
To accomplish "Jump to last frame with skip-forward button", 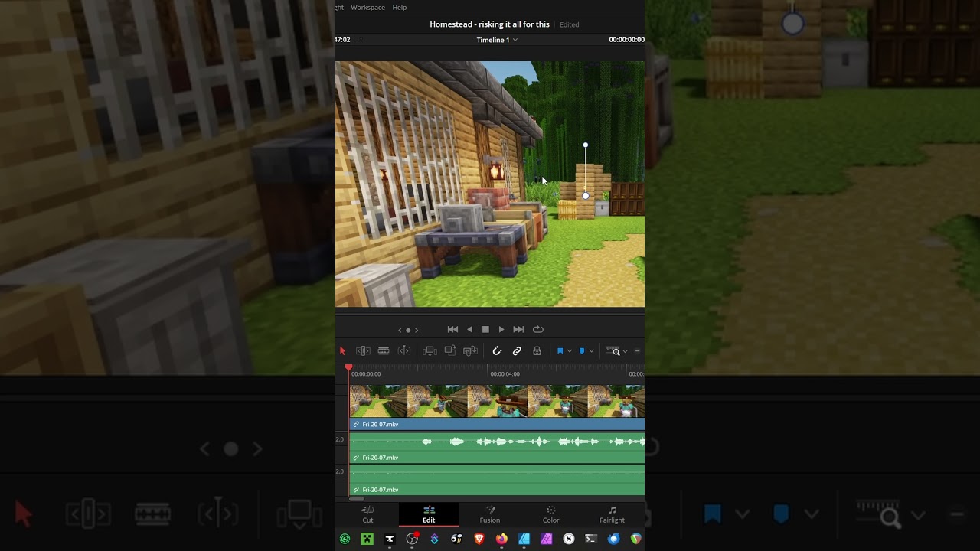I will tap(518, 329).
